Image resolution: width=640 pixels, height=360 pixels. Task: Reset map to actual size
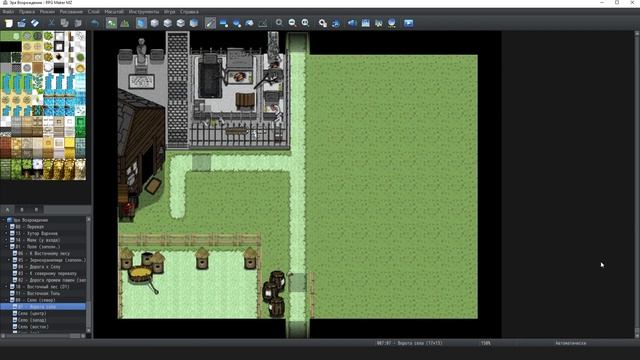pyautogui.click(x=305, y=23)
